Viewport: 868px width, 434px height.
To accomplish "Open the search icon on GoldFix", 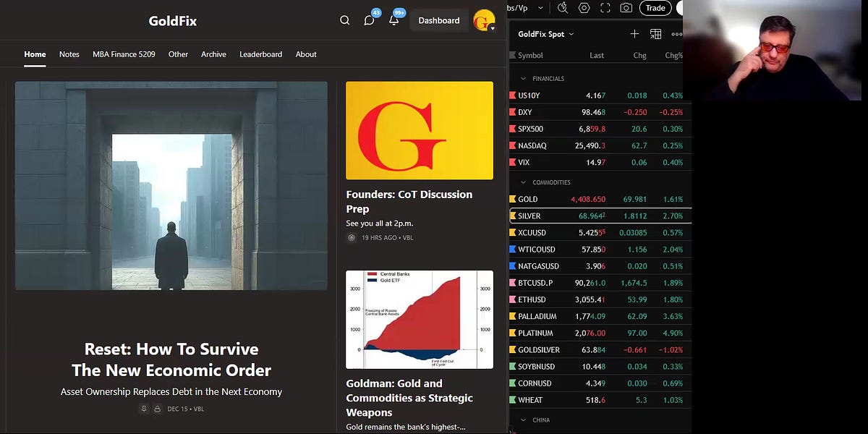I will 345,20.
